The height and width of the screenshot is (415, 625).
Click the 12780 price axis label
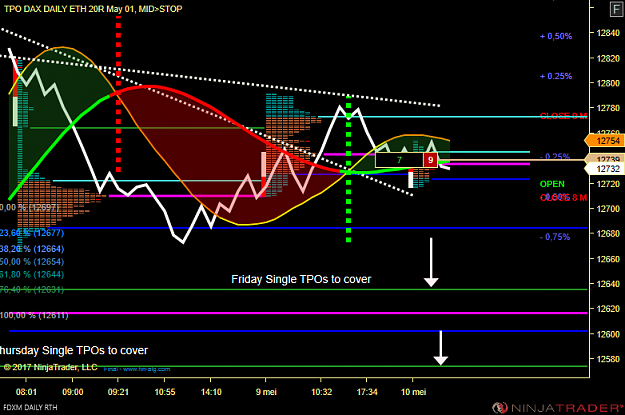pyautogui.click(x=608, y=108)
